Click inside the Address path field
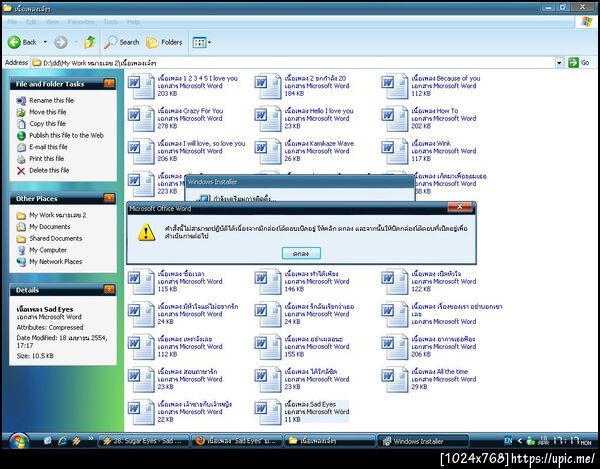The height and width of the screenshot is (469, 600). [293, 62]
